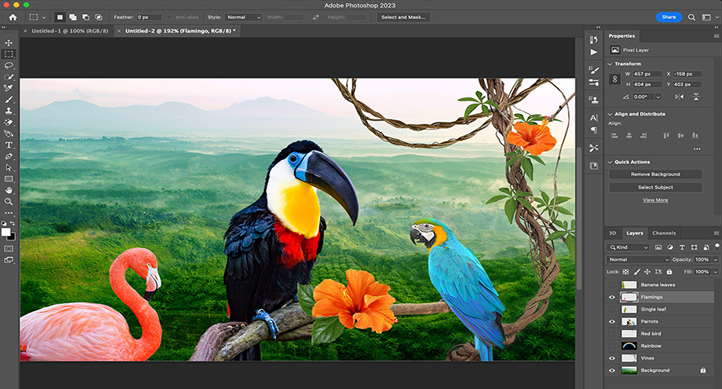Click the Feather input field
Screen dimensions: 722x389
149,17
